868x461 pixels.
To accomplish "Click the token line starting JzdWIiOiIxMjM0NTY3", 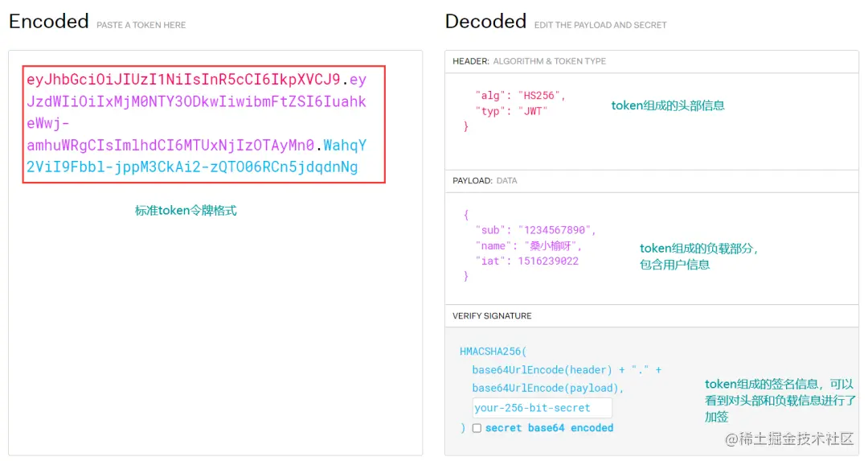I will [x=197, y=101].
